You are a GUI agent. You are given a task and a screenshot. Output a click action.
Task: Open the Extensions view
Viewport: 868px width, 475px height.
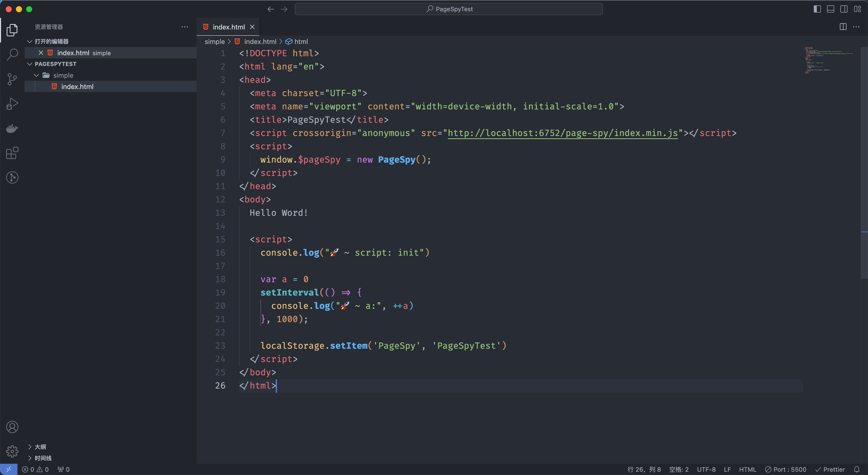point(12,153)
